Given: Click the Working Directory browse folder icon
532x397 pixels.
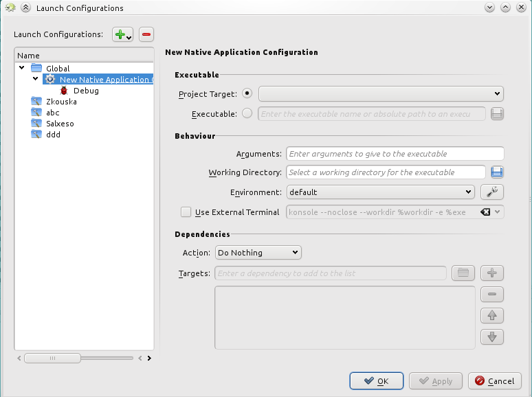Looking at the screenshot, I should [x=497, y=172].
